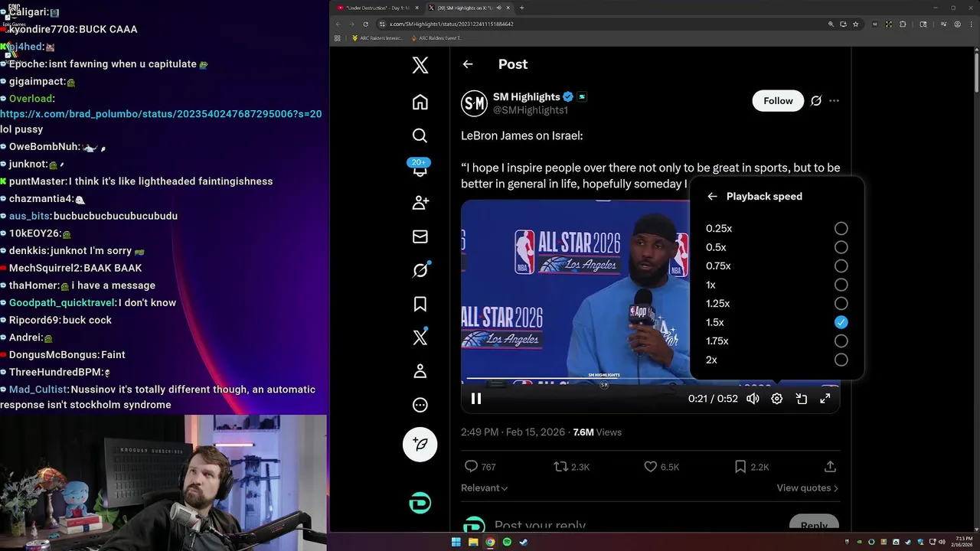Open File Explorer from taskbar
Viewport: 980px width, 551px height.
pos(473,542)
